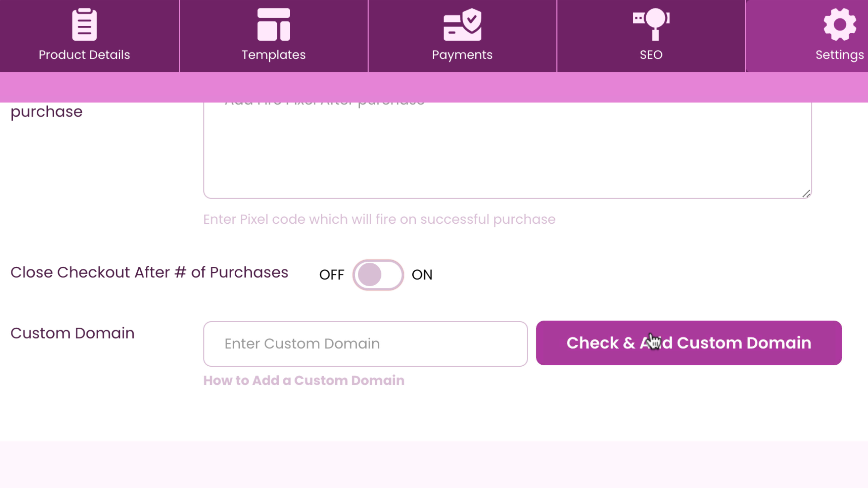This screenshot has width=868, height=488.
Task: Click the Close Checkout After # of Purchases label
Action: 149,272
